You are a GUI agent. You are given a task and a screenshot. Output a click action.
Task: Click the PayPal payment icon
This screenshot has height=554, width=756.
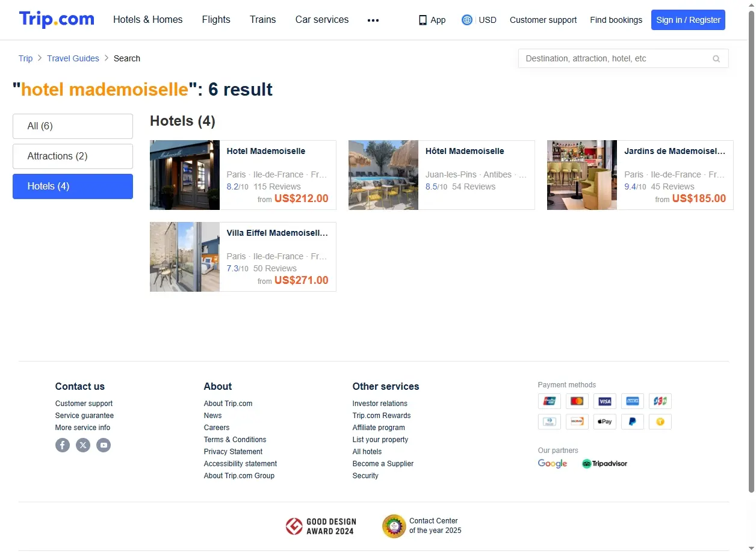coord(633,422)
